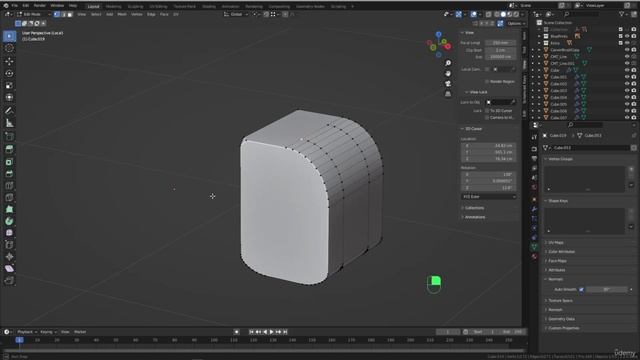Open the Mesh menu in viewport header
The width and height of the screenshot is (640, 360).
(x=122, y=14)
